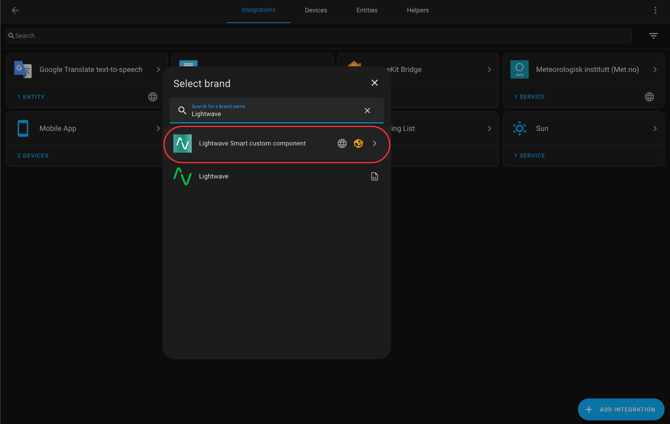
Task: Click the integrations Search field
Action: click(x=319, y=35)
